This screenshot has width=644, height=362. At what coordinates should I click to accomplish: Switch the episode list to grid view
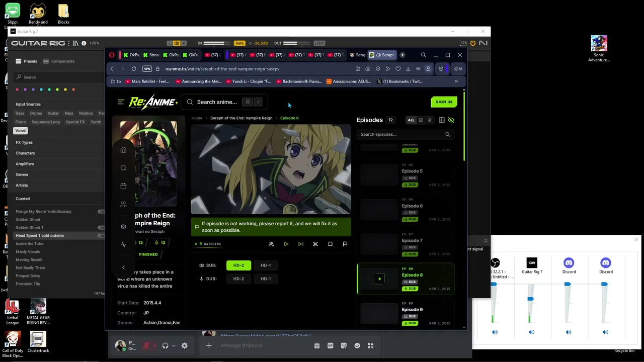442,120
